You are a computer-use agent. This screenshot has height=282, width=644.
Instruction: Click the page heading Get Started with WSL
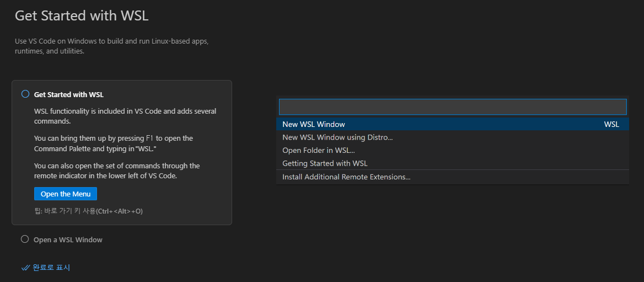pos(81,15)
